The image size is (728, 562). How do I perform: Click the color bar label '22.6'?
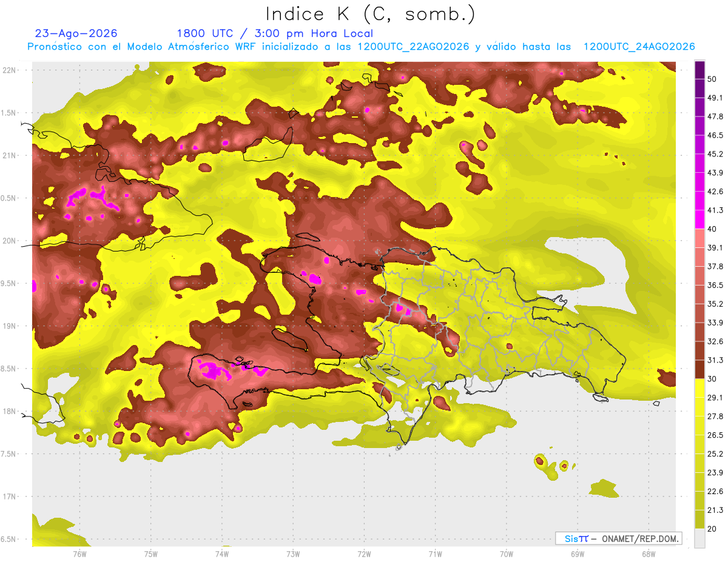[715, 491]
